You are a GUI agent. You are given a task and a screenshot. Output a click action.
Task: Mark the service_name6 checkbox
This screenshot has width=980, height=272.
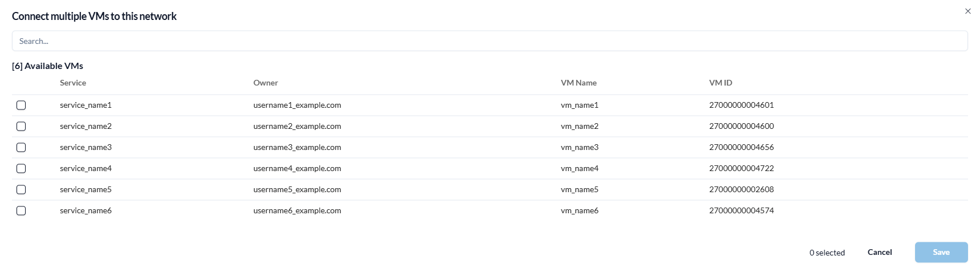pyautogui.click(x=21, y=210)
